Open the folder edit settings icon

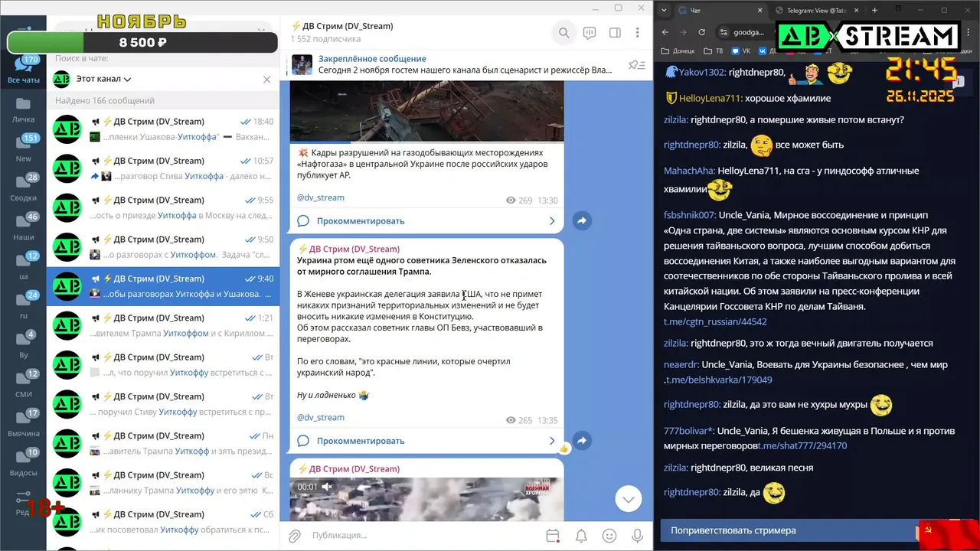pyautogui.click(x=23, y=502)
